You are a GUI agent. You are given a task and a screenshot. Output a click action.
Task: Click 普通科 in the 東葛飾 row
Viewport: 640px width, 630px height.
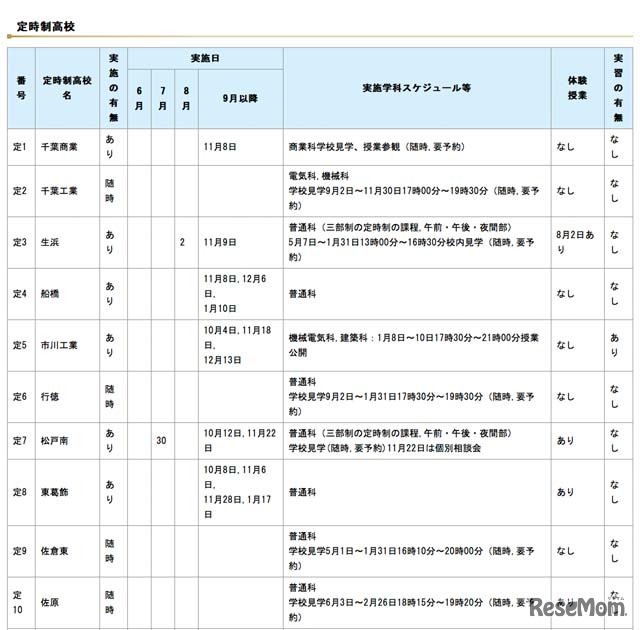[302, 492]
